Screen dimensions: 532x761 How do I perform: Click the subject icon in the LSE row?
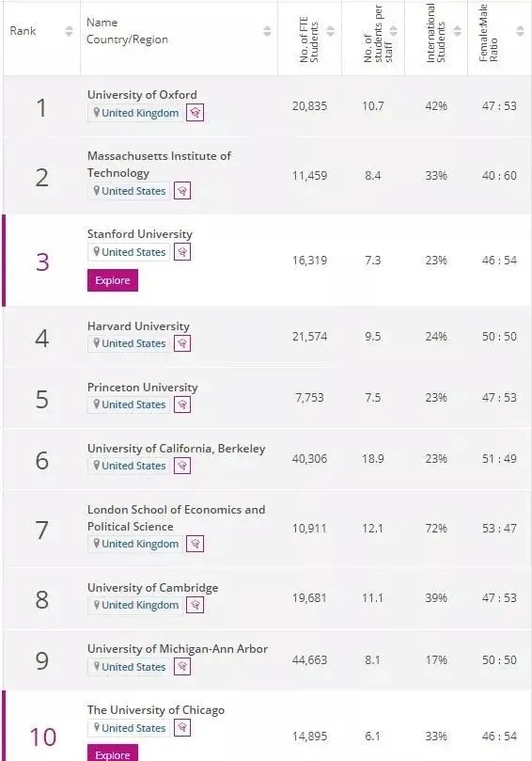pyautogui.click(x=195, y=544)
